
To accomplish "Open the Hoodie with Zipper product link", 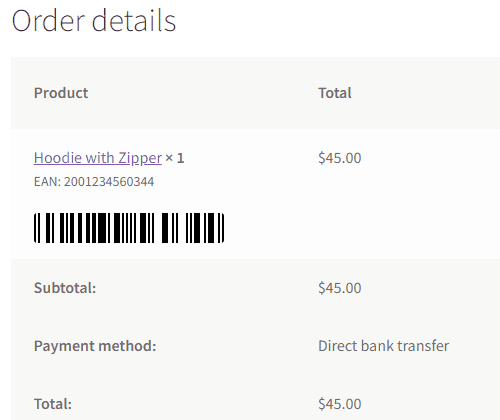I will [x=98, y=158].
